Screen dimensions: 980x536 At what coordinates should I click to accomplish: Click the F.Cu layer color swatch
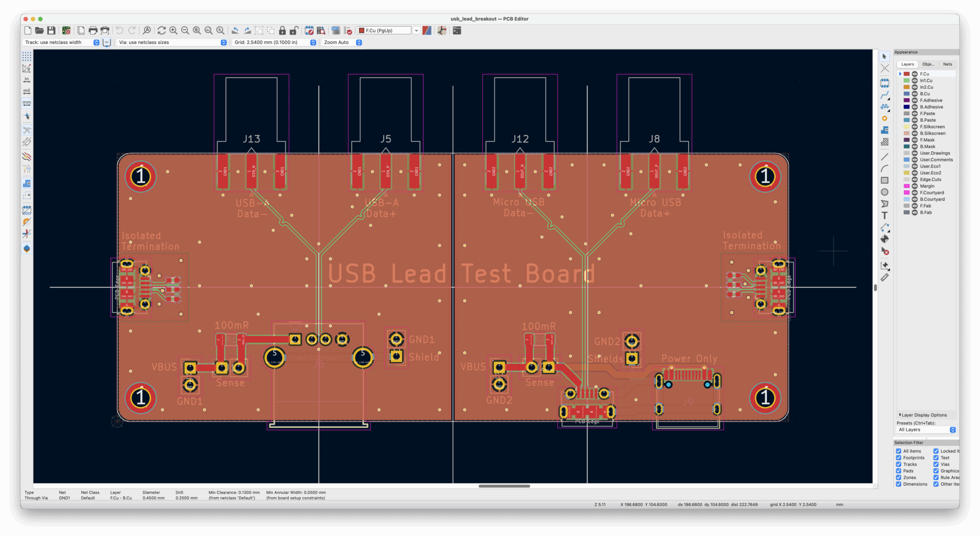[x=908, y=74]
